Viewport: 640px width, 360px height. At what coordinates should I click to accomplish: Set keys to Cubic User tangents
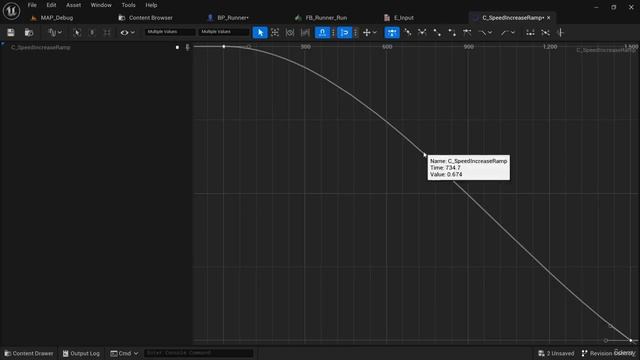pyautogui.click(x=407, y=33)
